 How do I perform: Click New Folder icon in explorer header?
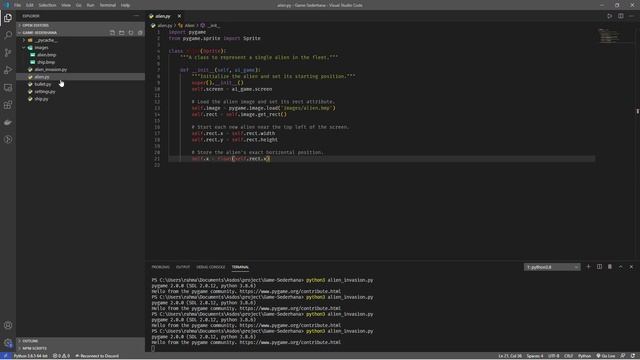(x=122, y=33)
